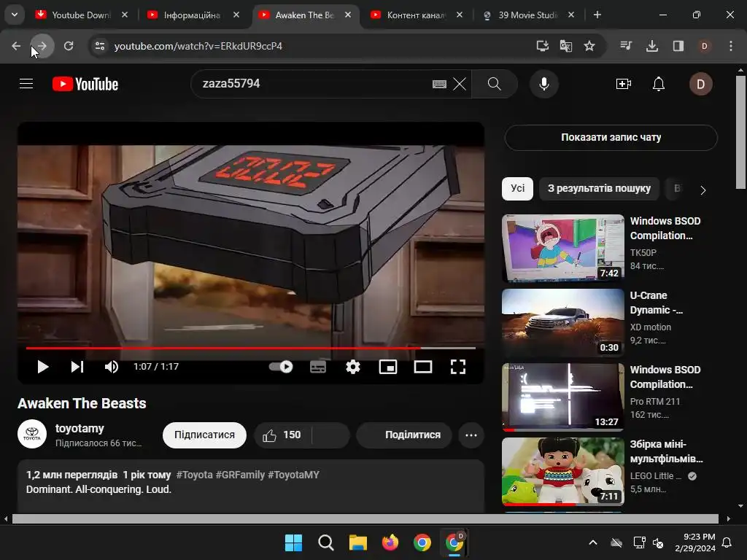View site information icon in address bar
747x560 pixels.
coord(100,46)
